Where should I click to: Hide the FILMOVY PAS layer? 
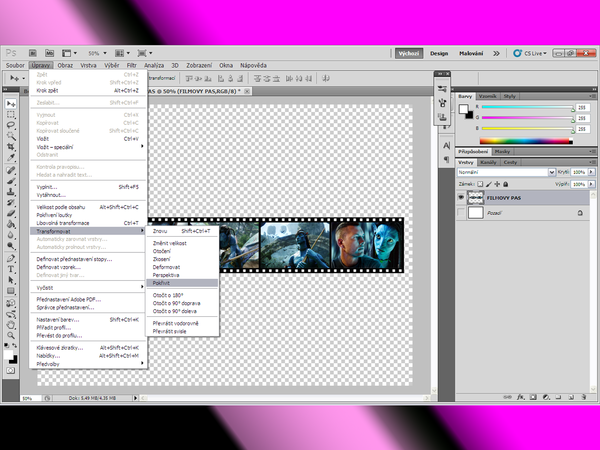point(463,197)
